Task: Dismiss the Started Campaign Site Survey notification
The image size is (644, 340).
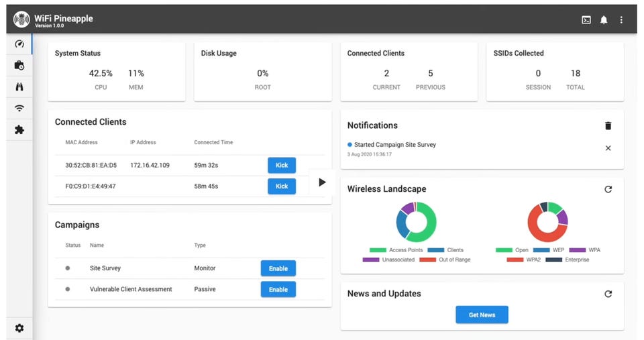Action: [608, 148]
